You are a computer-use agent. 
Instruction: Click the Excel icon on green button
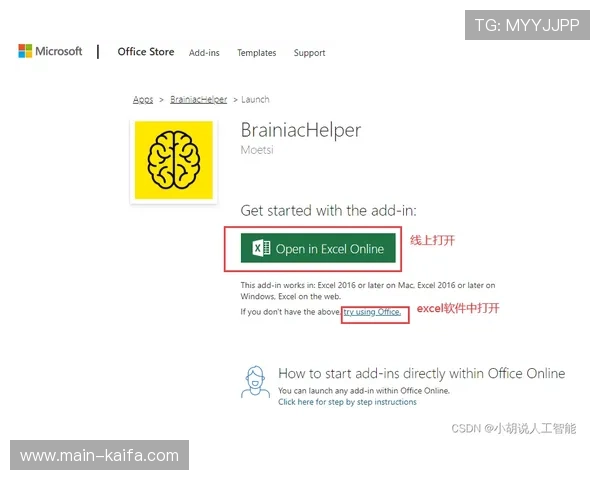pyautogui.click(x=261, y=249)
